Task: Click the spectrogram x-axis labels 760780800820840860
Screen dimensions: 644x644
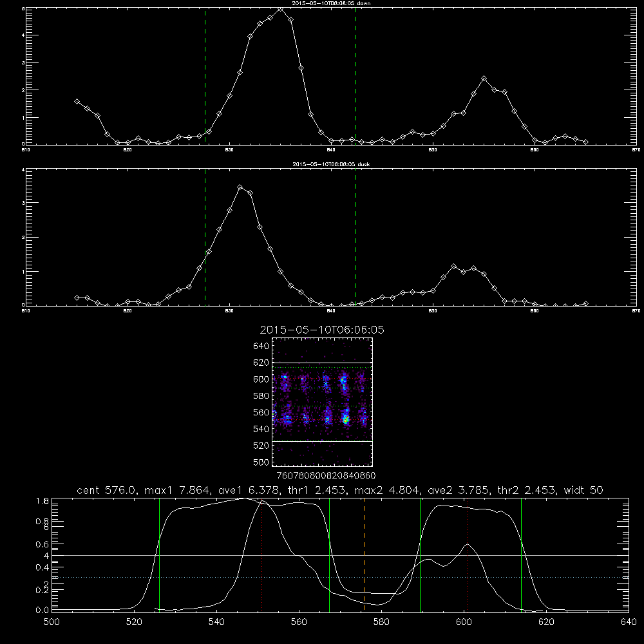Action: click(x=326, y=476)
